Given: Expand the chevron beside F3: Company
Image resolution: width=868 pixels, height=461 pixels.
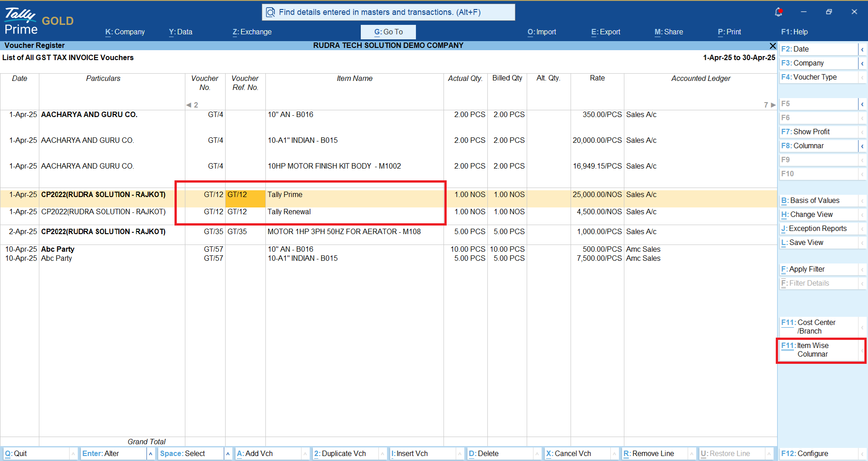Looking at the screenshot, I should (x=862, y=63).
